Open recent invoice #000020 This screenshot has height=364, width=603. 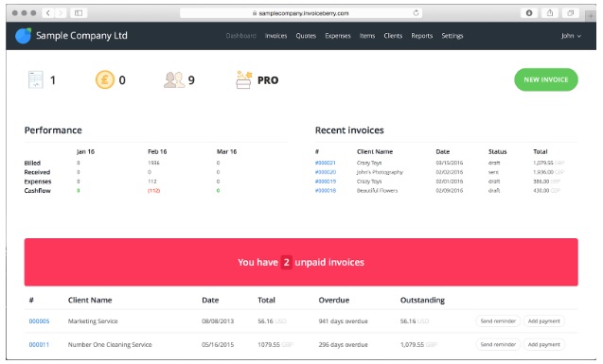pyautogui.click(x=325, y=172)
